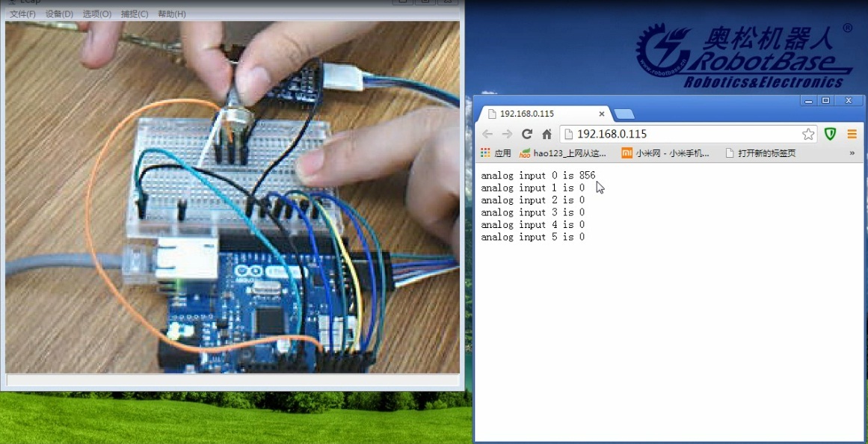868x444 pixels.
Task: Bookmark this page with the star icon
Action: [x=808, y=134]
